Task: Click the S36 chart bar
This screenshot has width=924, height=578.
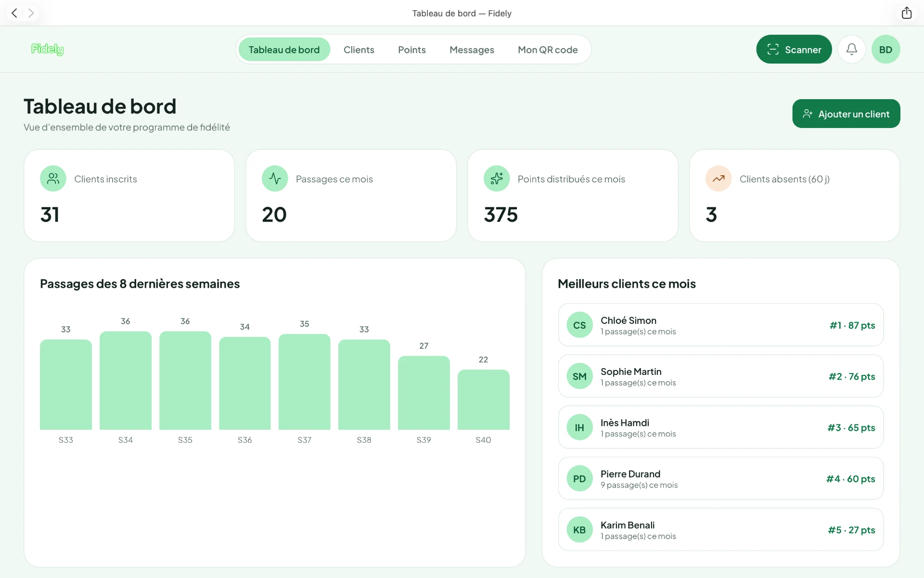Action: point(245,383)
